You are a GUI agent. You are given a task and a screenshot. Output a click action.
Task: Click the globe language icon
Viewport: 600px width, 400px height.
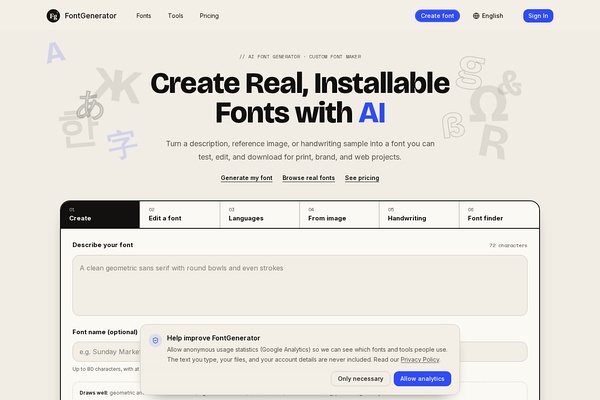476,16
